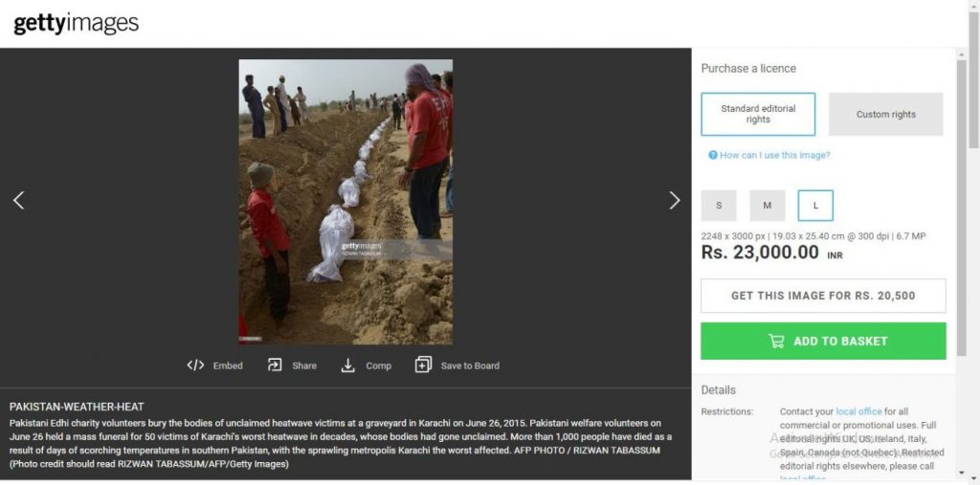Screen dimensions: 980x485
Task: Choose the S image size
Action: tap(719, 206)
